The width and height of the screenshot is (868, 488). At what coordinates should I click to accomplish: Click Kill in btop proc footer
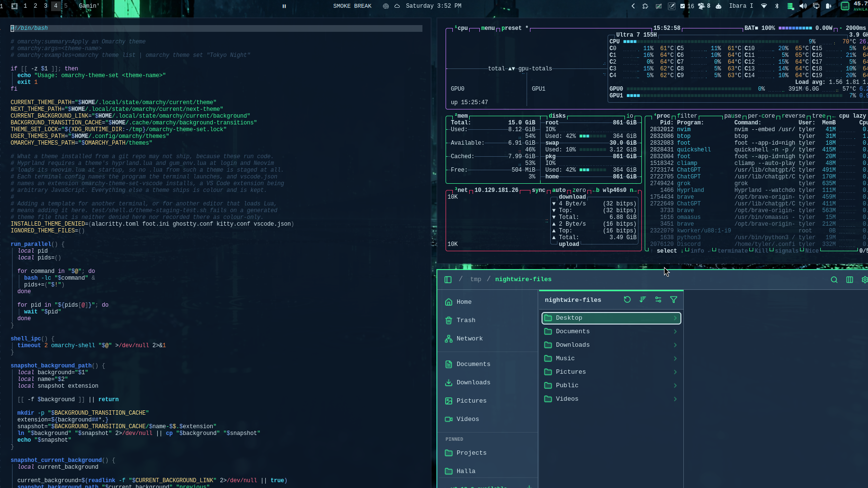pos(761,251)
